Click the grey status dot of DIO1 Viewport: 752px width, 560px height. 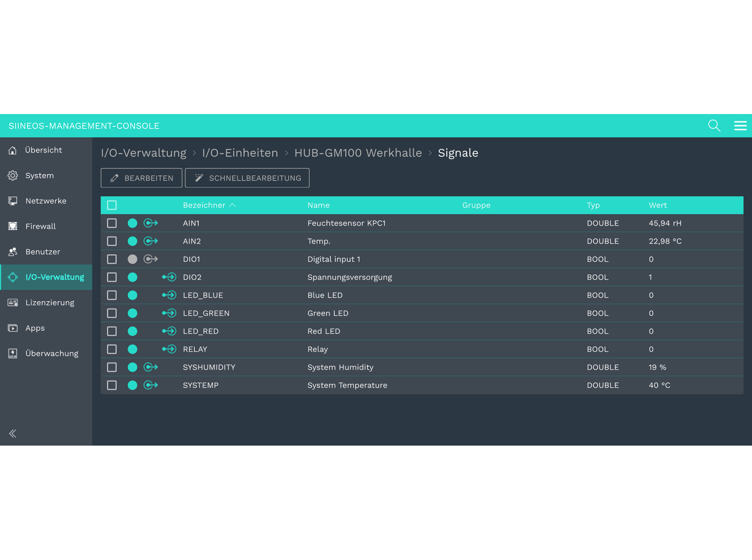coord(133,259)
